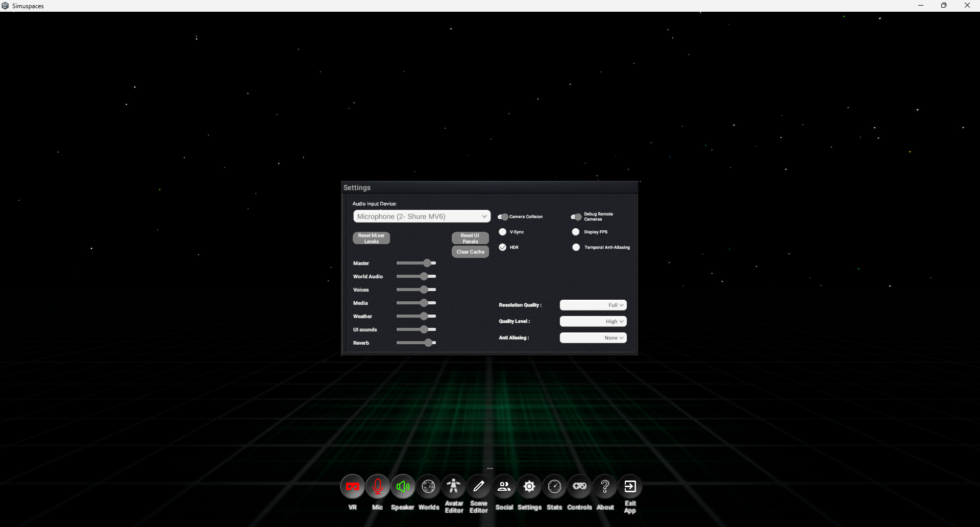Image resolution: width=980 pixels, height=527 pixels.
Task: Toggle Debug Remote Cameras switch
Action: point(576,217)
